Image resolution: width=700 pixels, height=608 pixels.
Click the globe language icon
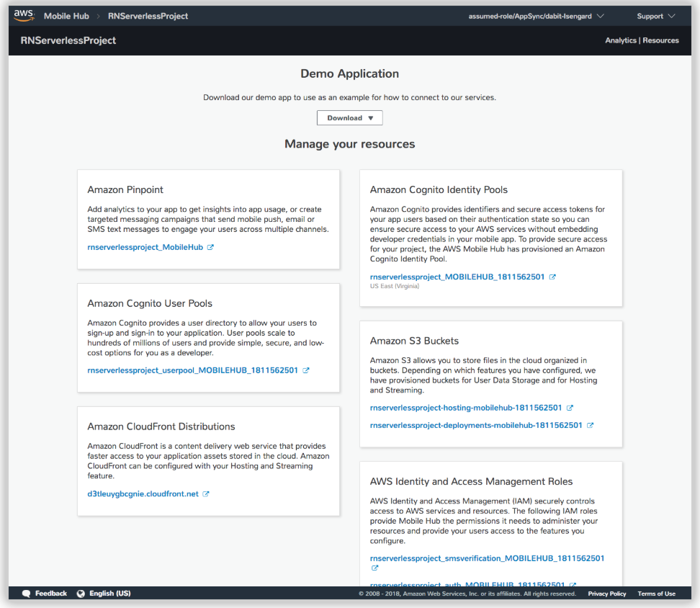[x=81, y=594]
